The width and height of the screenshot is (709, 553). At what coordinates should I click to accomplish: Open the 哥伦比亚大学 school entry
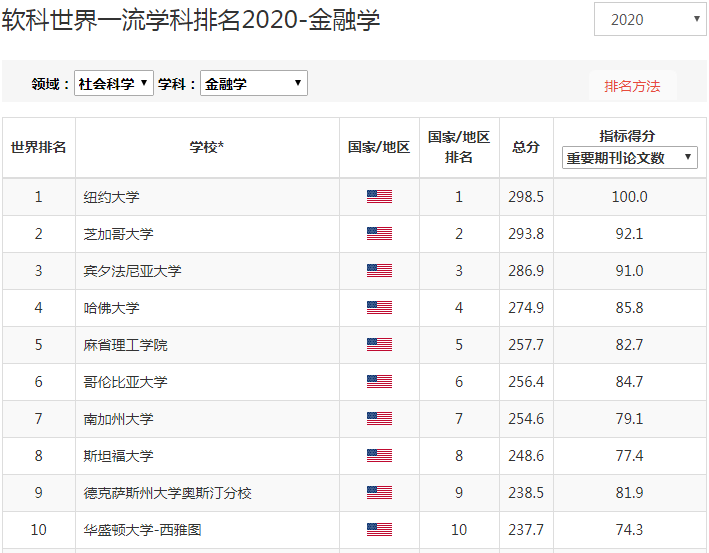pos(125,383)
